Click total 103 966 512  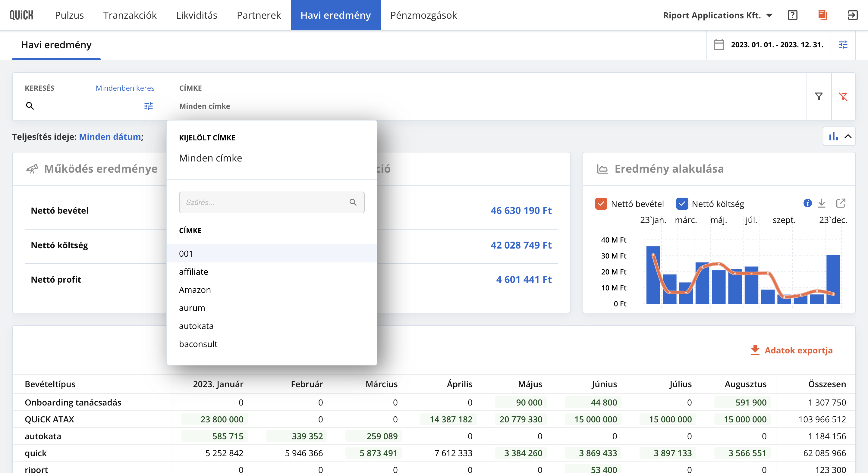click(x=822, y=419)
